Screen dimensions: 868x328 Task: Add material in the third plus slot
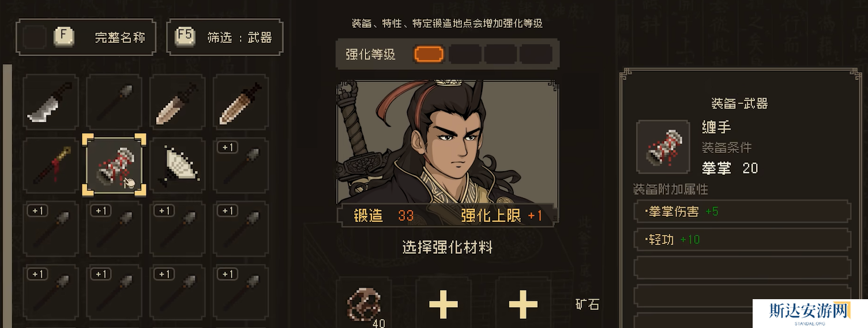tap(523, 303)
